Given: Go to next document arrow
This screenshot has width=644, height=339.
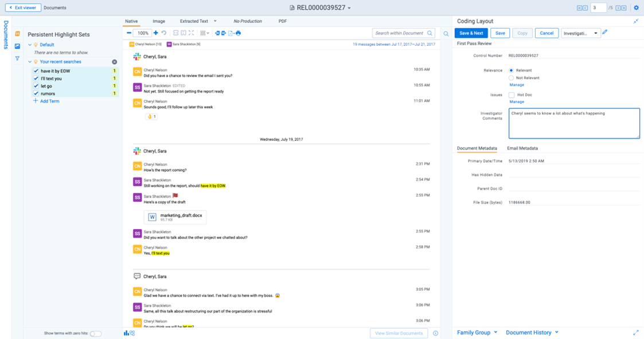Looking at the screenshot, I should click(x=618, y=8).
